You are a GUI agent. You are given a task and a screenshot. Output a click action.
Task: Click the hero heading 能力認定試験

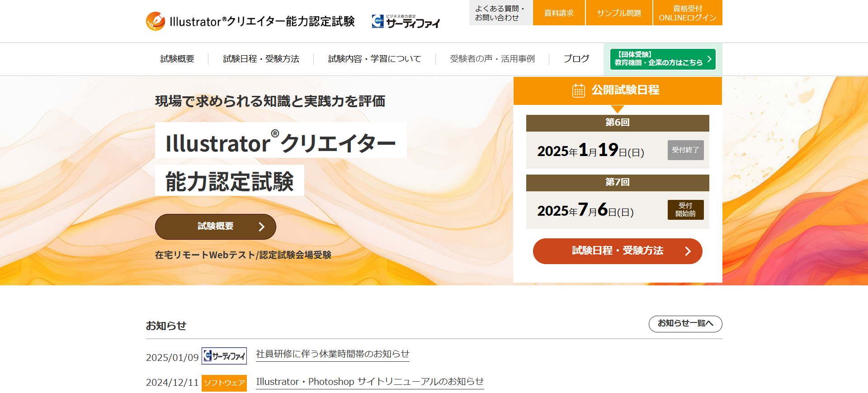point(230,181)
